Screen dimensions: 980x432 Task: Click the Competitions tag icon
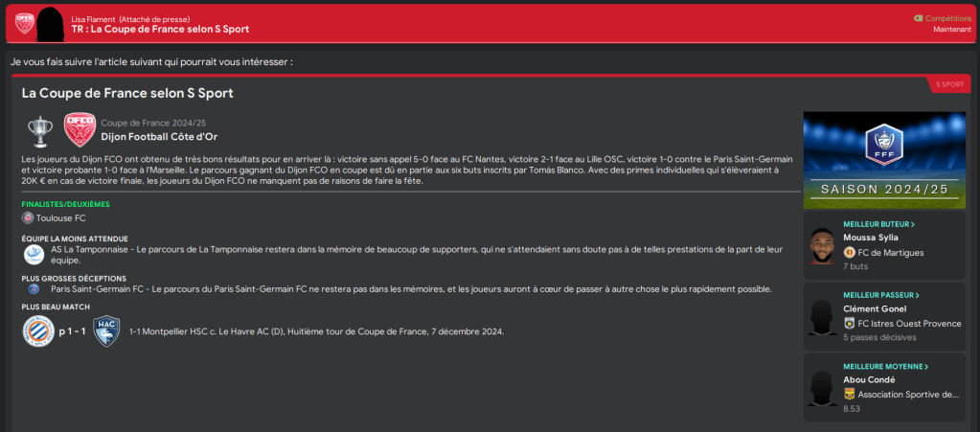[919, 17]
